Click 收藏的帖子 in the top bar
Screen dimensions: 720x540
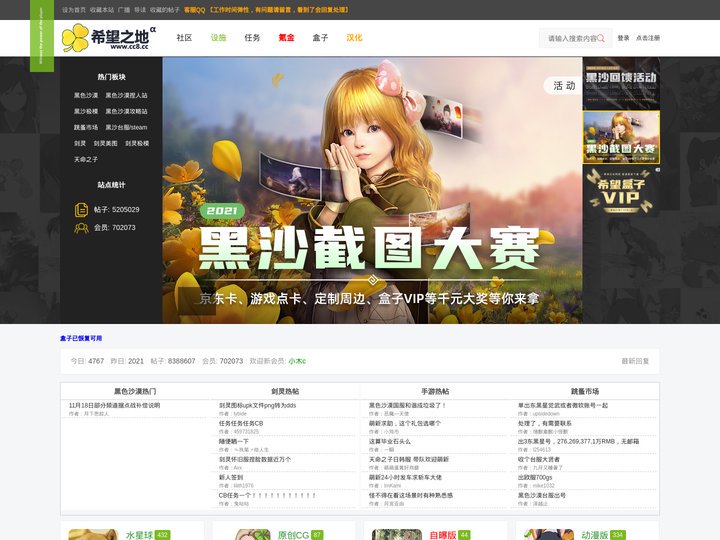[164, 10]
